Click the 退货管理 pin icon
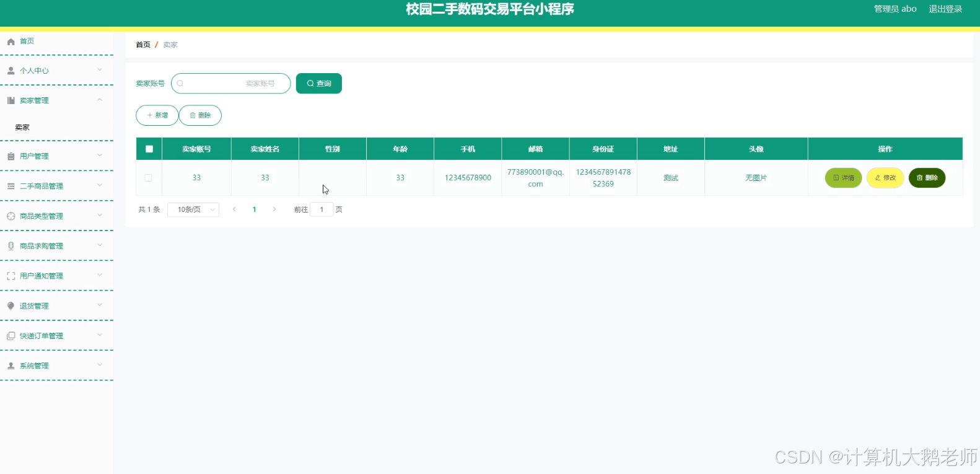 (11, 306)
